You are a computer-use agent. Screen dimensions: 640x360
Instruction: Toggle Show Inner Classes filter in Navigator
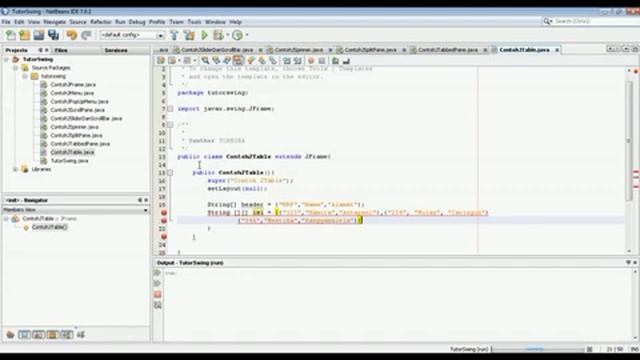coord(67,335)
